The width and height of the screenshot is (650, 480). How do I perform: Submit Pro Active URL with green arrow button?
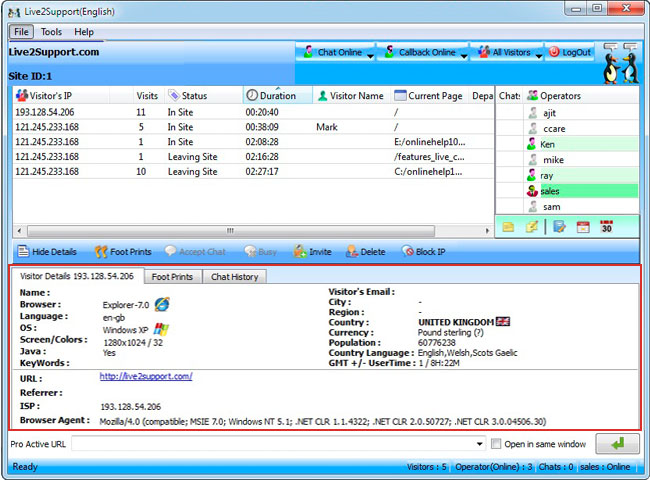pyautogui.click(x=618, y=444)
